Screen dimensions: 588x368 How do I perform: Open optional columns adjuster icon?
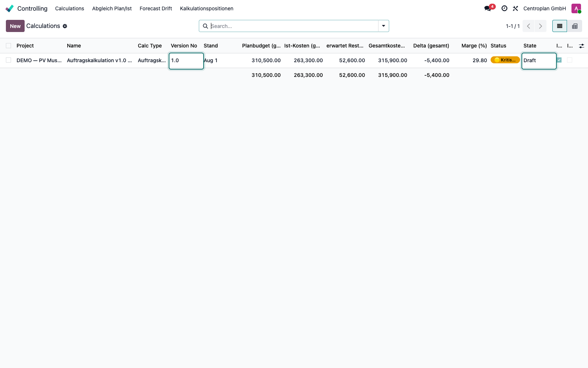point(581,46)
